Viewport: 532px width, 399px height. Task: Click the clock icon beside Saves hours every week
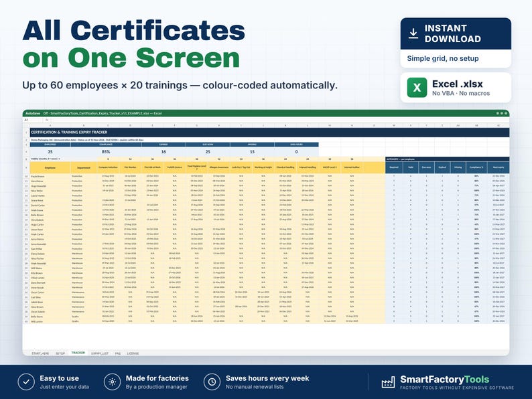tap(212, 382)
